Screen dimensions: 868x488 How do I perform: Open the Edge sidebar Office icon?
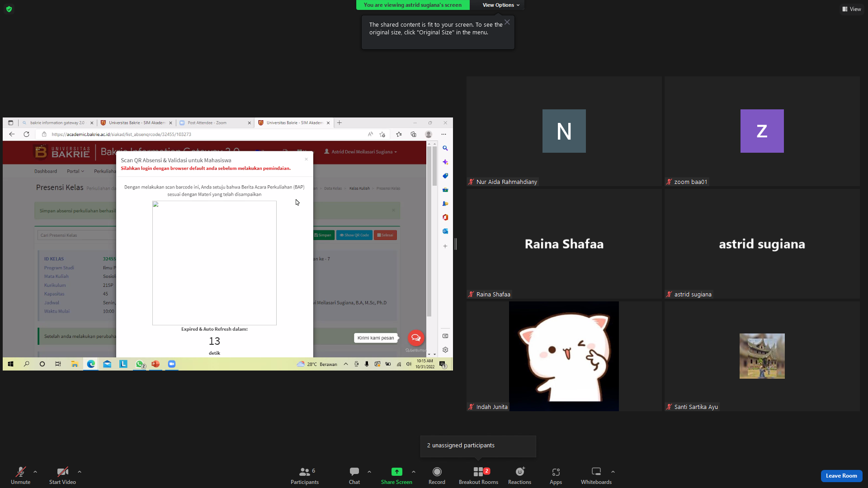445,217
